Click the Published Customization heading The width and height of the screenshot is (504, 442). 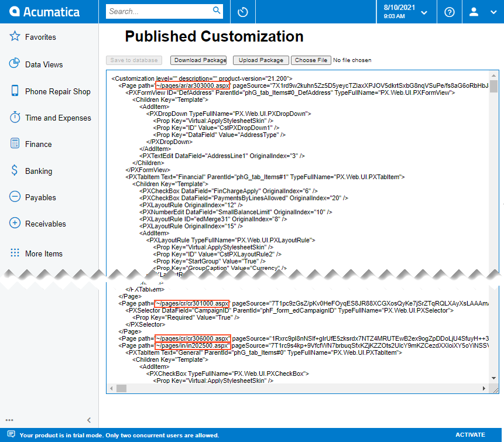214,36
